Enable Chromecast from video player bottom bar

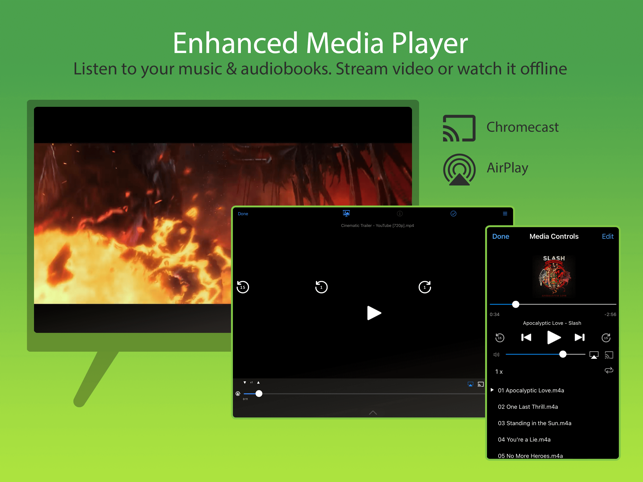coord(481,384)
